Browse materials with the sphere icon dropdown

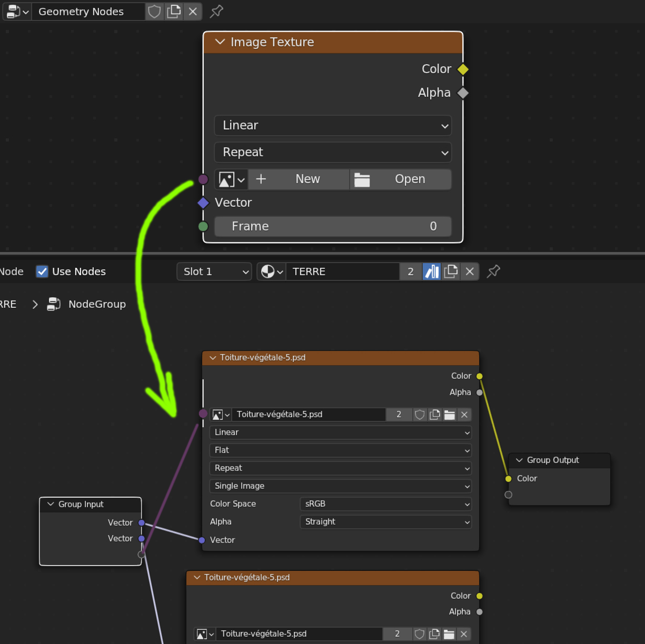272,271
